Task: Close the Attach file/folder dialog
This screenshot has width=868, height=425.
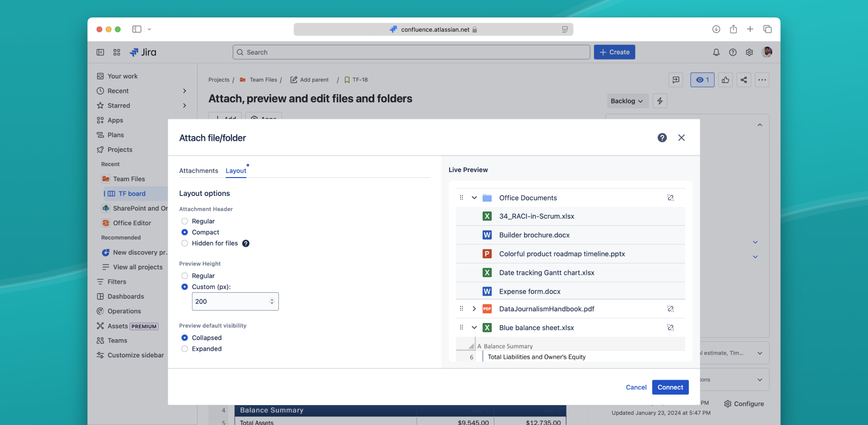Action: point(682,137)
